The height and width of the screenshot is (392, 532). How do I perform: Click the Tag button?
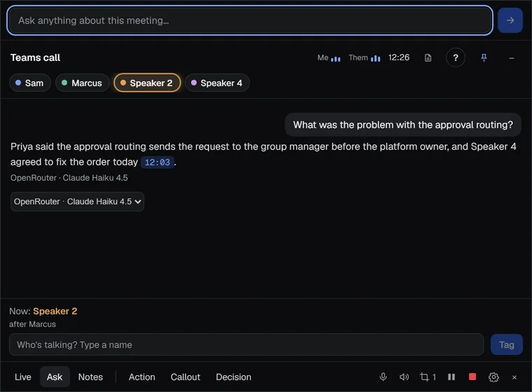point(507,344)
